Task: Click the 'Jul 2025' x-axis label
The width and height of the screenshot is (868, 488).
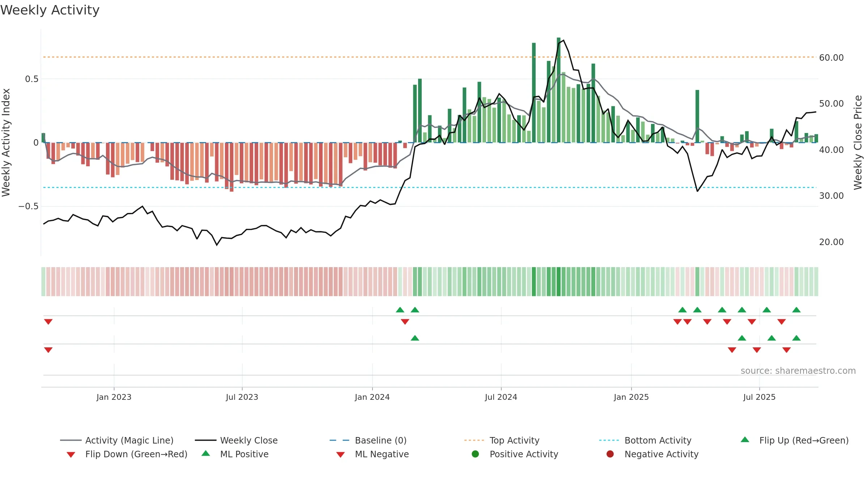Action: click(x=759, y=397)
